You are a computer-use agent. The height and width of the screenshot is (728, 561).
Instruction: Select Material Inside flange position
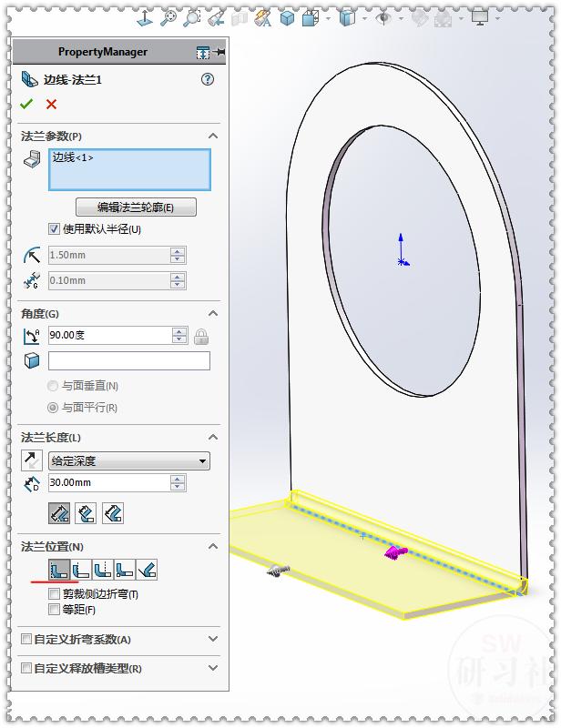coord(59,570)
